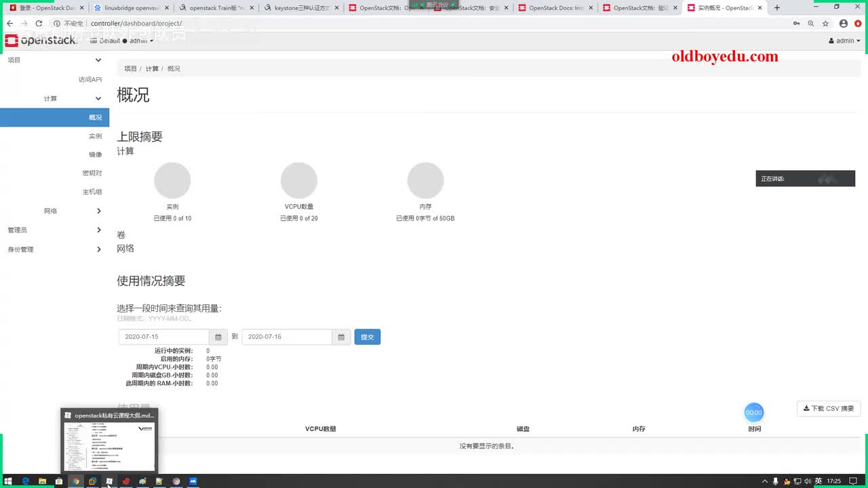Click the 项目 breadcrumb link
This screenshot has height=488, width=868.
coord(130,69)
